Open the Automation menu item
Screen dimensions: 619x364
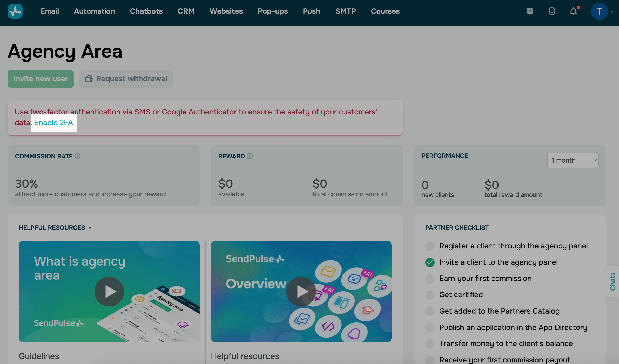(x=94, y=11)
